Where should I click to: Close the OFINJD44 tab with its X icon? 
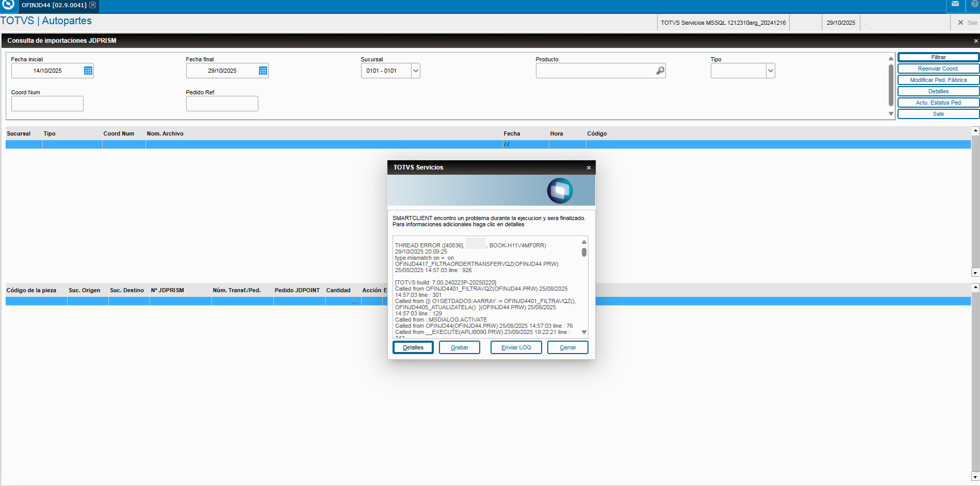click(93, 5)
